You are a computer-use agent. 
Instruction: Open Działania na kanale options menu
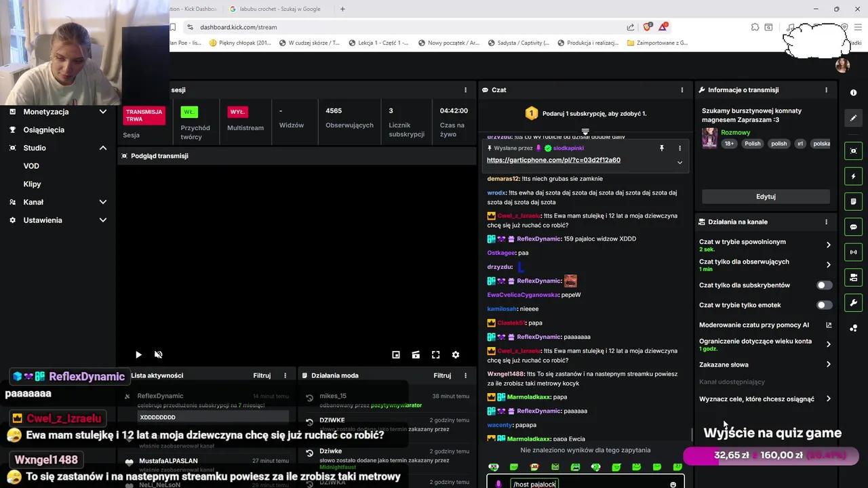(826, 222)
